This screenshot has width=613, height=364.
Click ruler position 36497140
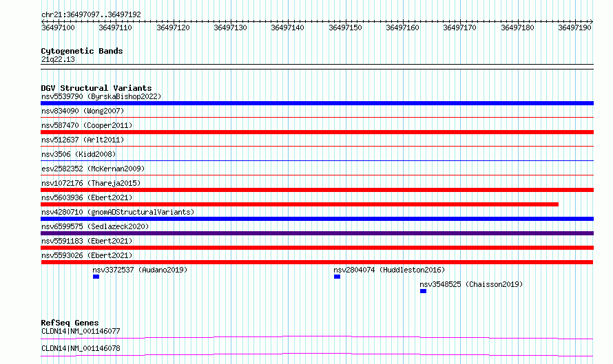pos(287,28)
